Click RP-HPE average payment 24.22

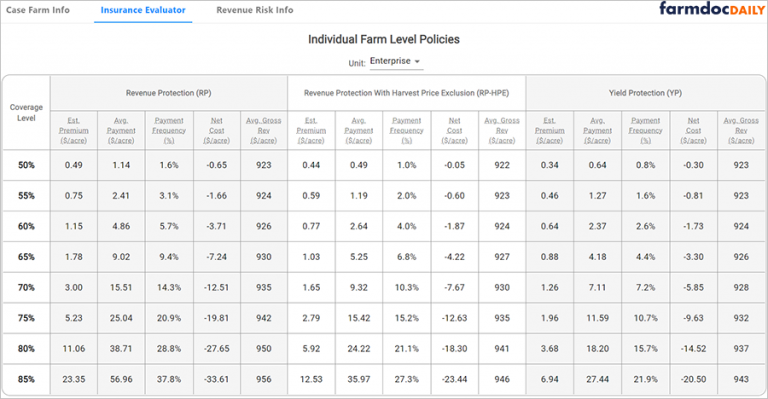[359, 349]
